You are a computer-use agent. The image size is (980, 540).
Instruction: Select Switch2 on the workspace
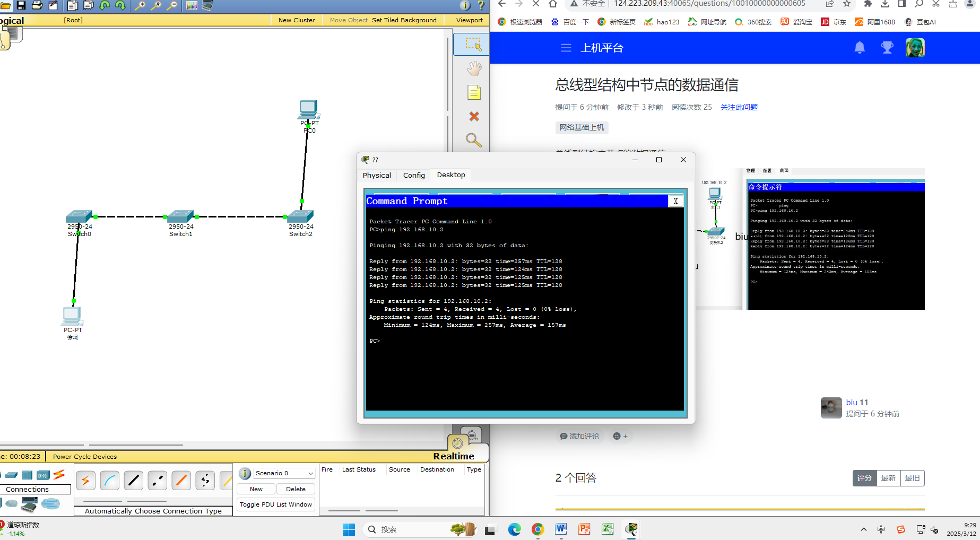(x=301, y=216)
